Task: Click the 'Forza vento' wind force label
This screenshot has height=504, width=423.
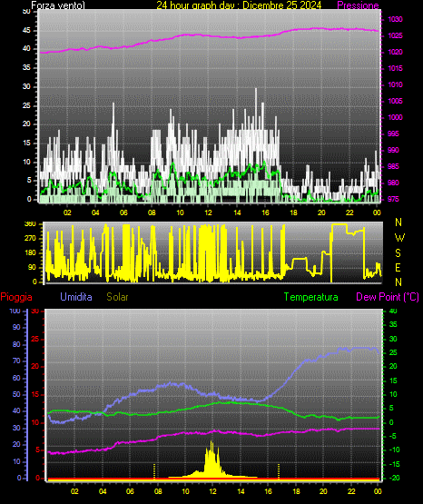Action: 58,5
